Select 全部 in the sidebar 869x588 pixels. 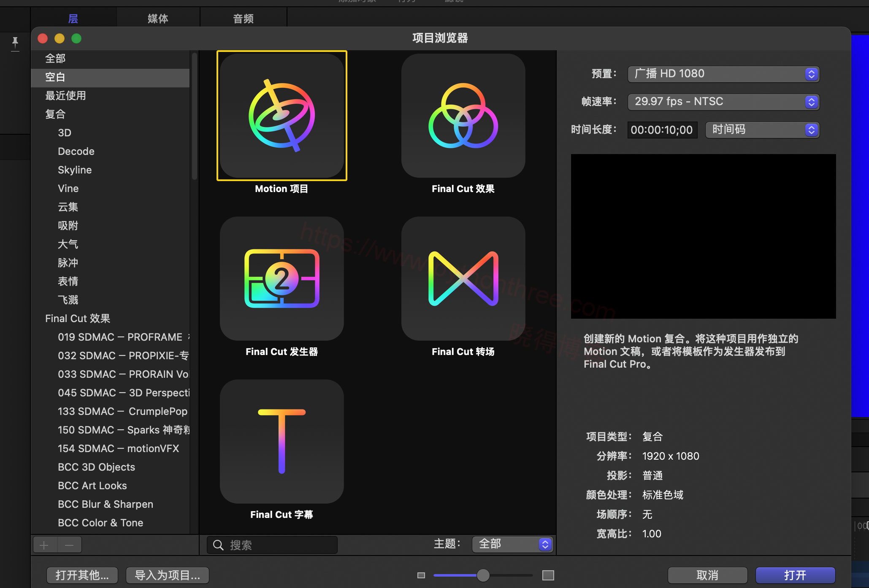point(111,59)
